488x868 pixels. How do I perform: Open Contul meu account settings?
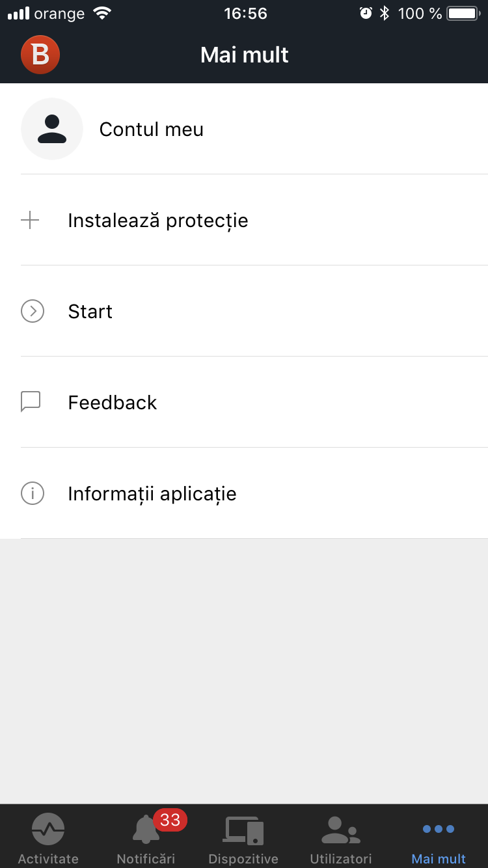point(151,129)
